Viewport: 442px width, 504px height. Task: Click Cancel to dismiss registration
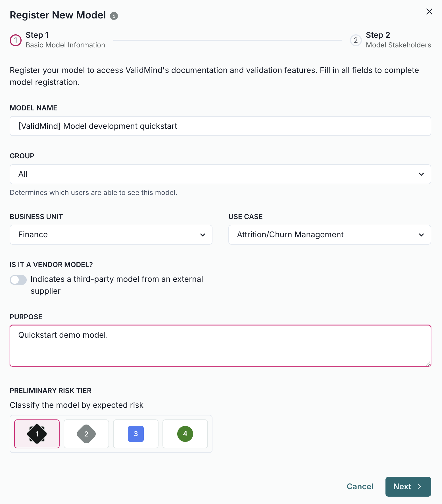360,486
